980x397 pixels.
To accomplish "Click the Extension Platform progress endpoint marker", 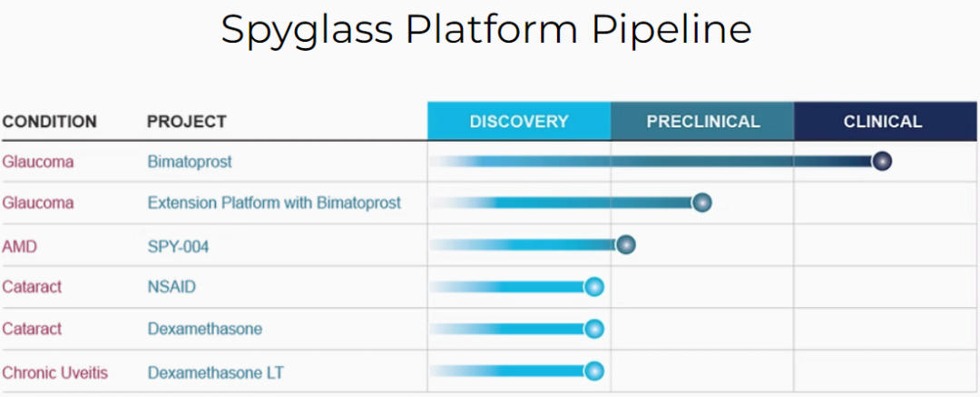I will (x=701, y=203).
